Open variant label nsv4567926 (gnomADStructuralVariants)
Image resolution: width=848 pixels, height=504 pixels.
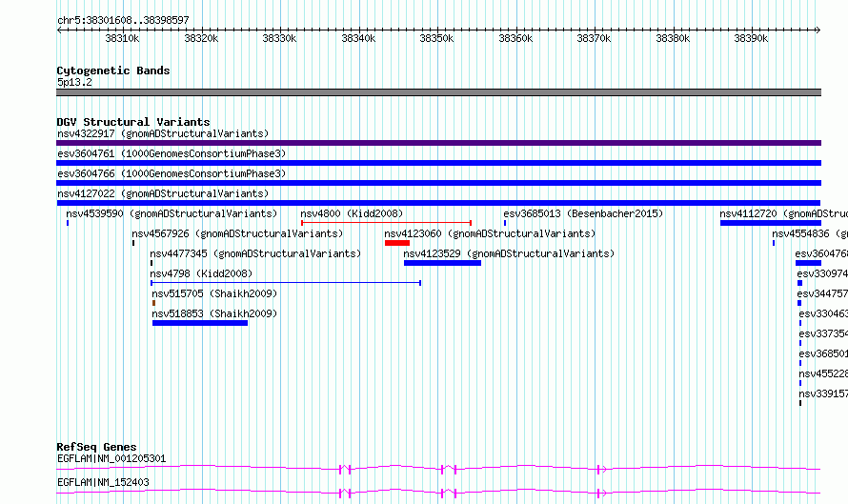click(x=237, y=233)
